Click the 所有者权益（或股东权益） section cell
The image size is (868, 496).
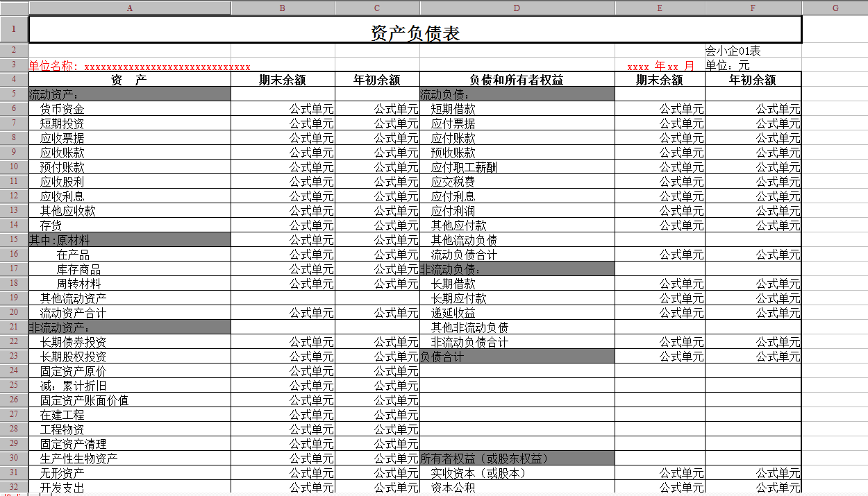coord(517,459)
